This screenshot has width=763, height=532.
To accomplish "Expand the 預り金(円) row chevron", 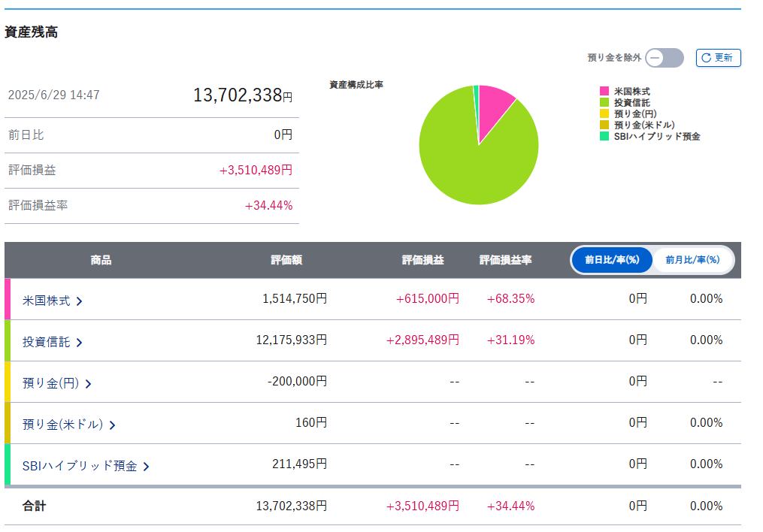I will [x=88, y=384].
